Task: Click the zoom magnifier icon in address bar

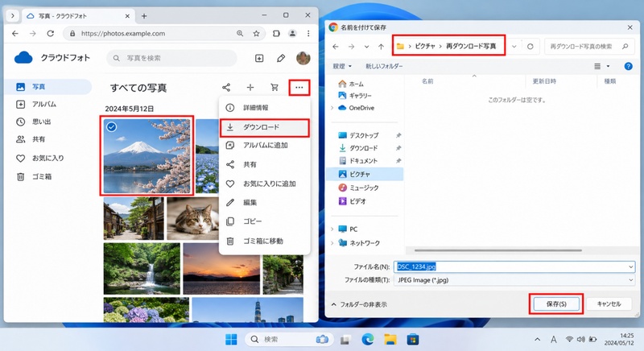Action: 240,34
